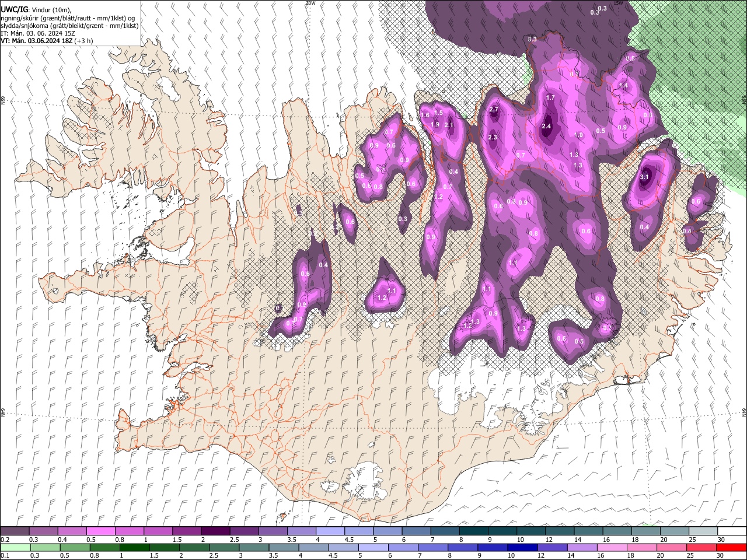The height and width of the screenshot is (560, 747).
Task: Select the medium blue swatch labeled 8, rain scale
Action: pyautogui.click(x=462, y=547)
